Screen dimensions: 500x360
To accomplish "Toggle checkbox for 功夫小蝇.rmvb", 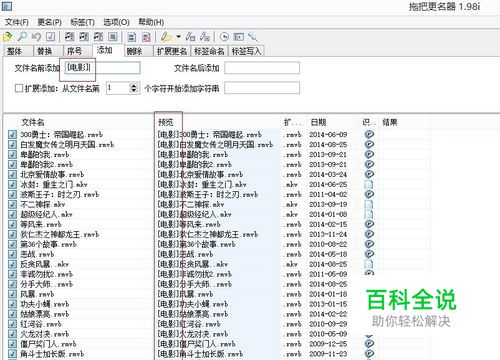I will pos(12,304).
